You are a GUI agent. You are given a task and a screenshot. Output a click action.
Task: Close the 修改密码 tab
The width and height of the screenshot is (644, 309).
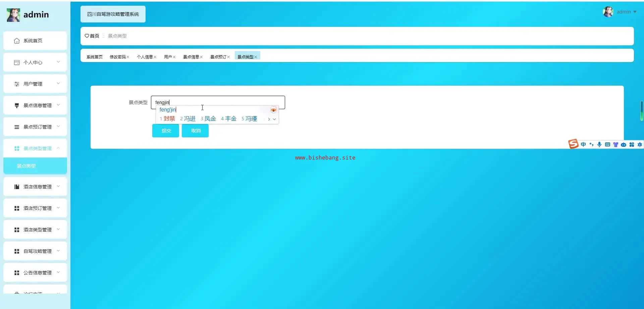click(x=128, y=57)
